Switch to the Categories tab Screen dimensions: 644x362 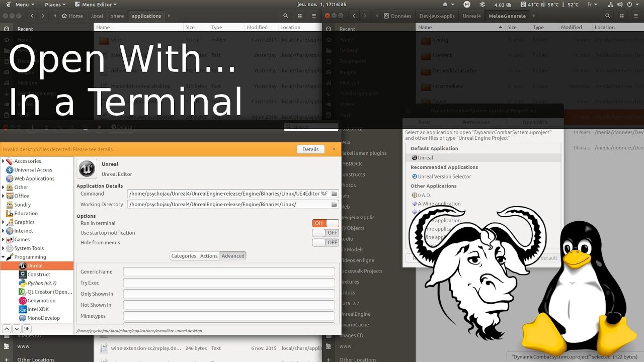(184, 256)
